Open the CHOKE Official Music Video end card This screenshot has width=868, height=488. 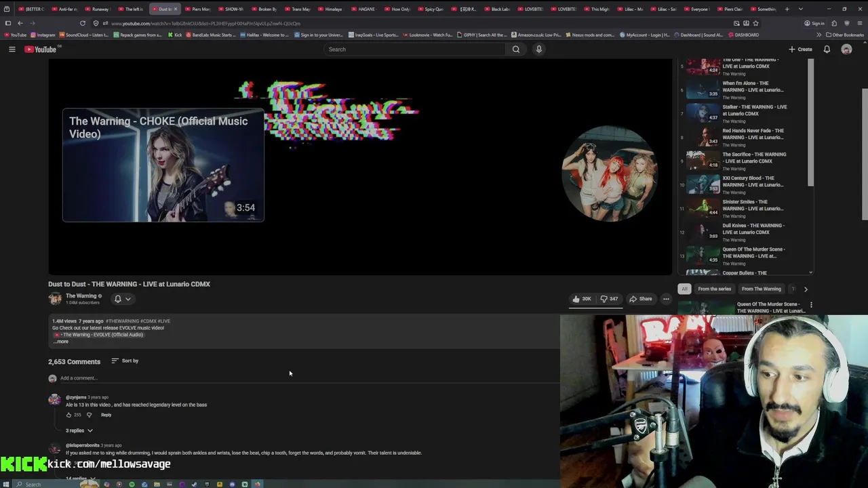coord(163,165)
